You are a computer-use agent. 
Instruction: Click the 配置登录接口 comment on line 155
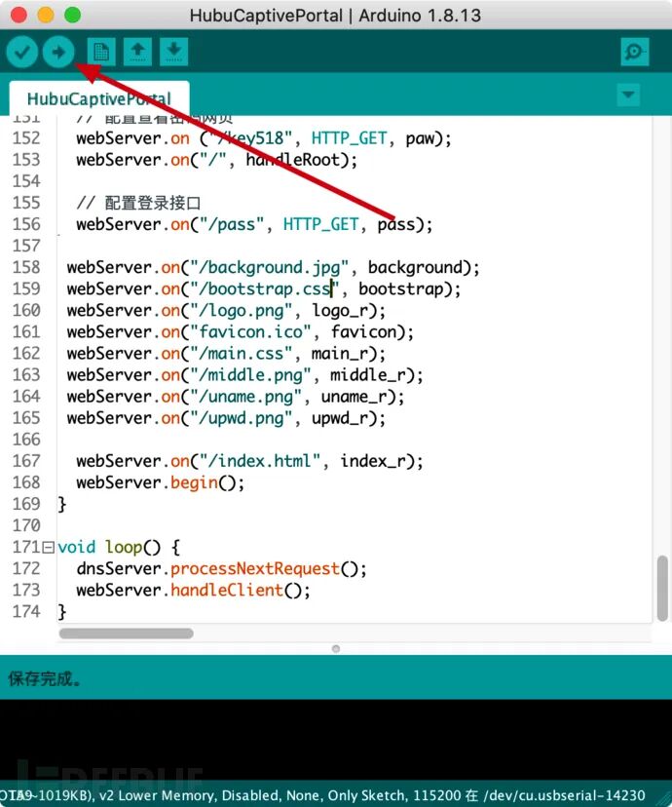(152, 204)
